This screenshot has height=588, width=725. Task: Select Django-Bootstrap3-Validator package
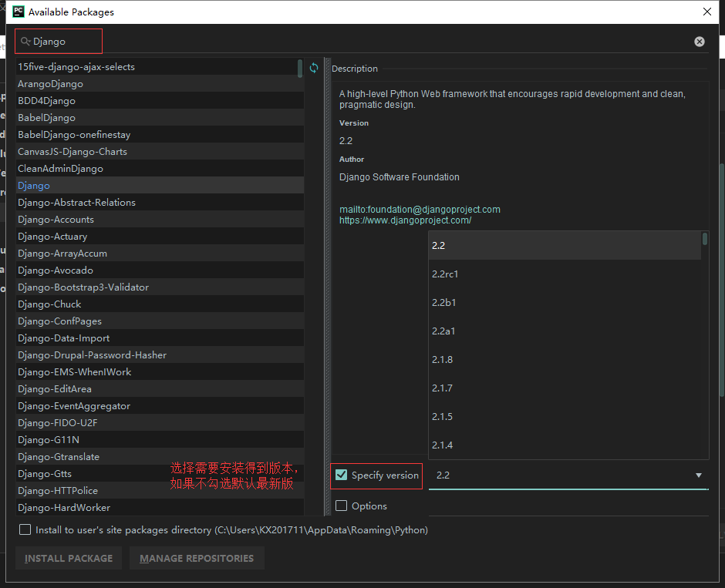[x=160, y=287]
